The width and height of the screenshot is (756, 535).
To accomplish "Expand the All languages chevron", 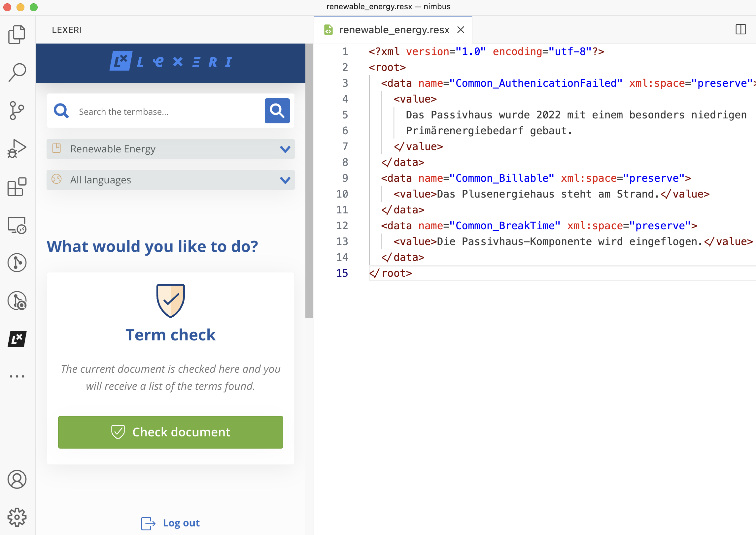I will point(285,180).
